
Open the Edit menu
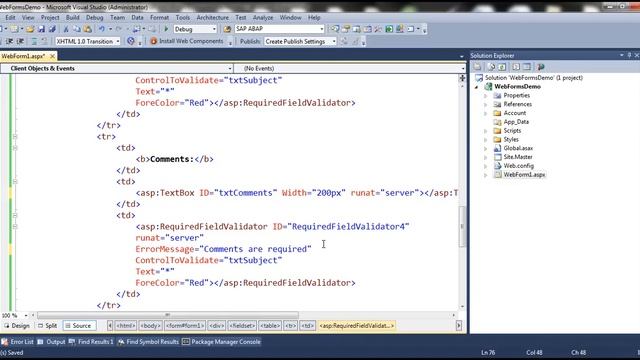(10, 18)
